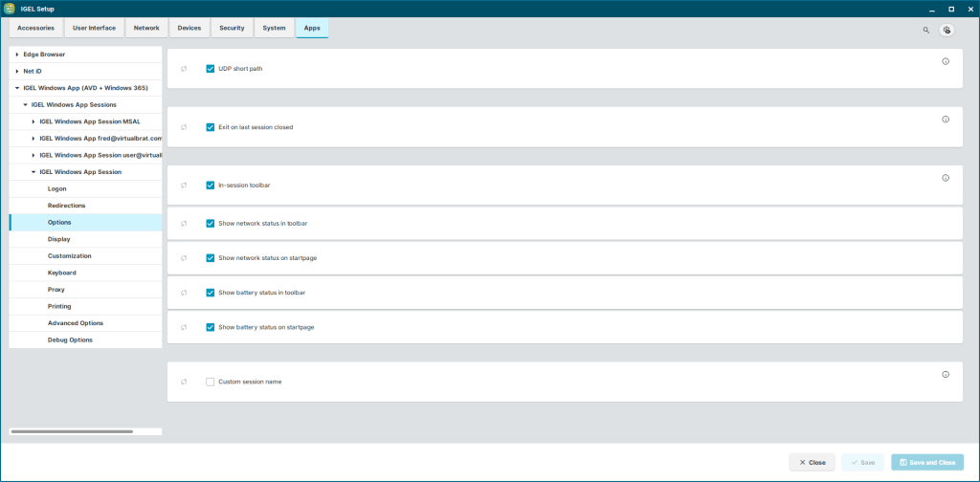Click the search magnifier icon
The width and height of the screenshot is (980, 482).
point(925,30)
